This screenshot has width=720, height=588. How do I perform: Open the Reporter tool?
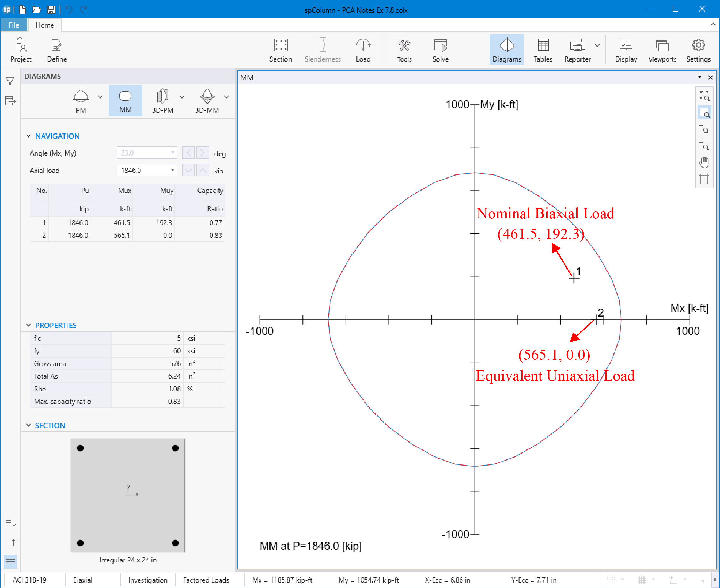pyautogui.click(x=577, y=50)
